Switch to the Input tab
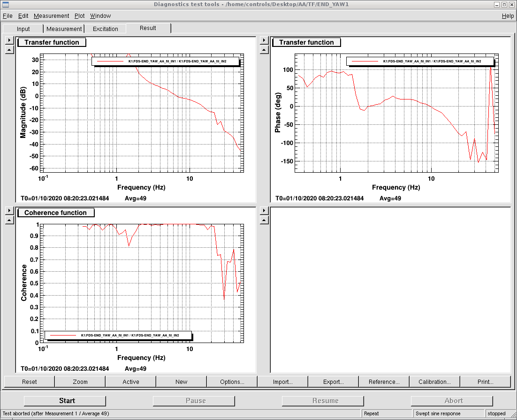Image resolution: width=517 pixels, height=420 pixels. pos(23,29)
